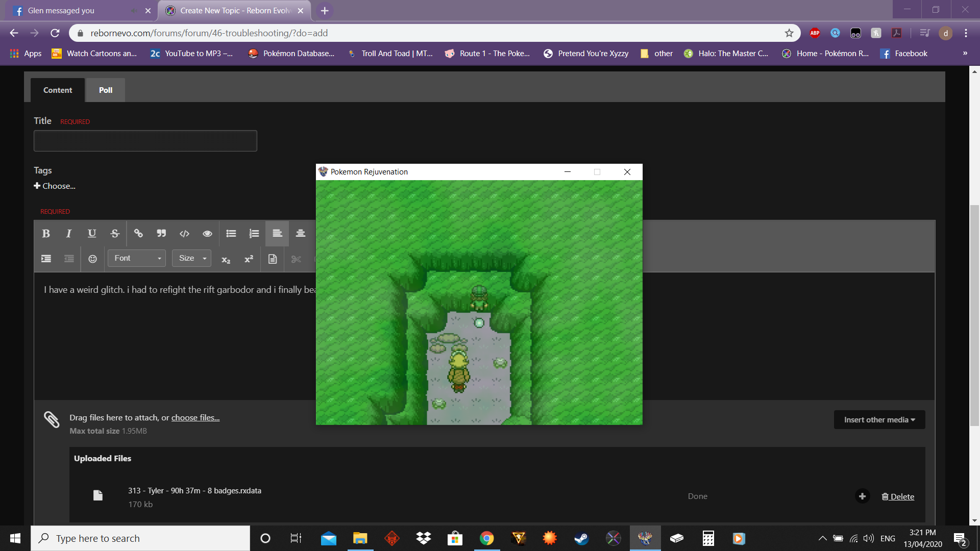Switch to the Poll tab

point(106,90)
